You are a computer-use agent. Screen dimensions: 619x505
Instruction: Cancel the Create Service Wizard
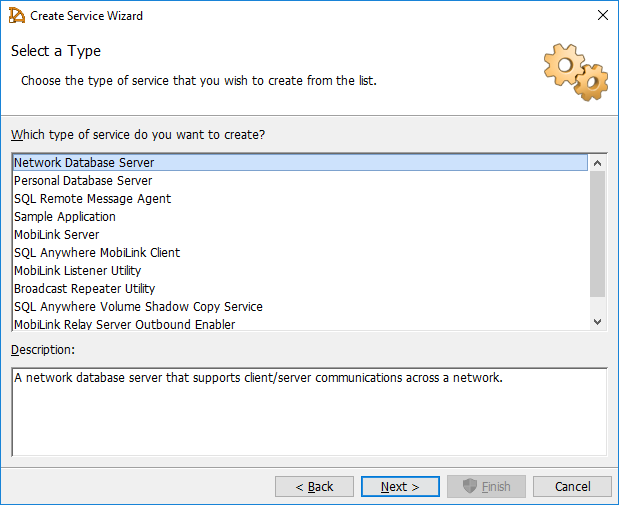[x=572, y=487]
